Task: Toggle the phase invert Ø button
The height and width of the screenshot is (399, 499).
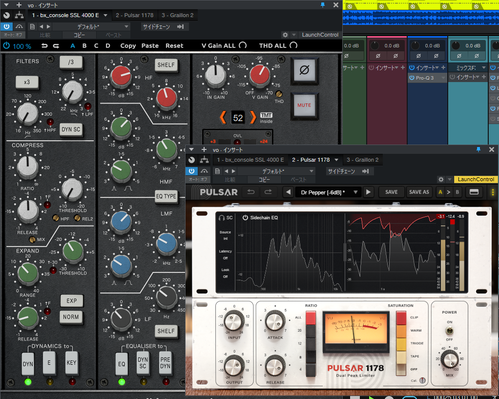Action: point(304,70)
